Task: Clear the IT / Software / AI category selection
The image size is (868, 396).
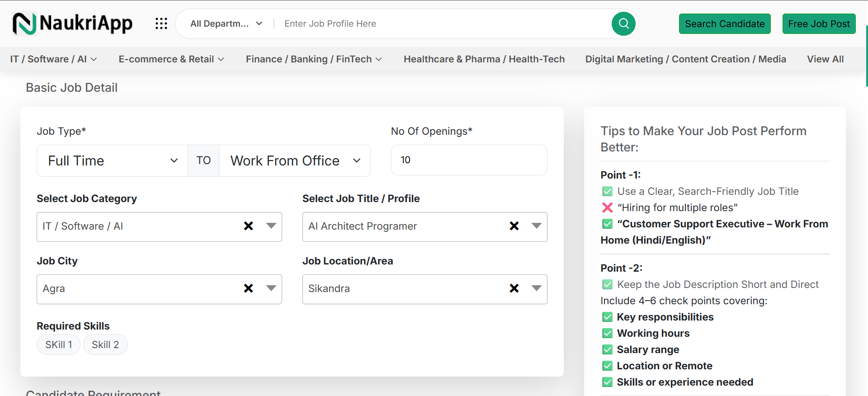Action: tap(248, 226)
